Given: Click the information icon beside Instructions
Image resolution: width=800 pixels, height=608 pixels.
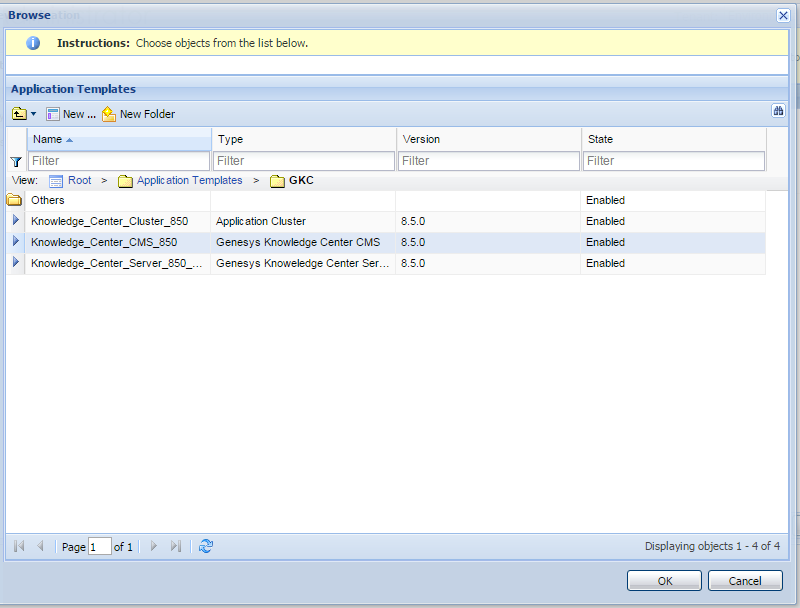Looking at the screenshot, I should (x=33, y=43).
